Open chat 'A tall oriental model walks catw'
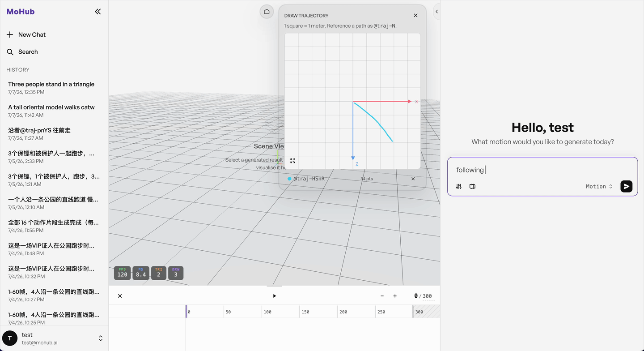Image resolution: width=644 pixels, height=351 pixels. pos(54,111)
